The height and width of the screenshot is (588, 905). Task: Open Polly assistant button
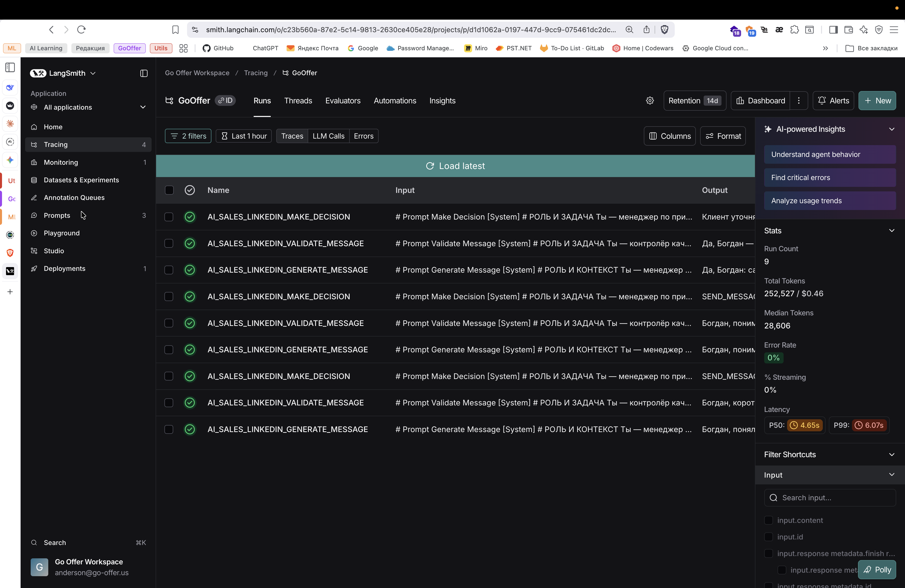[877, 569]
